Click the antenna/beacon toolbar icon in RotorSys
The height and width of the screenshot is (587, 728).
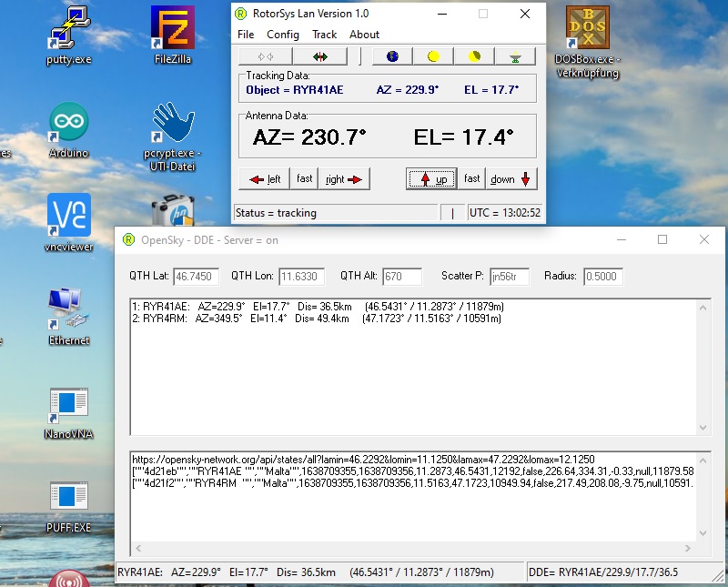(x=515, y=56)
